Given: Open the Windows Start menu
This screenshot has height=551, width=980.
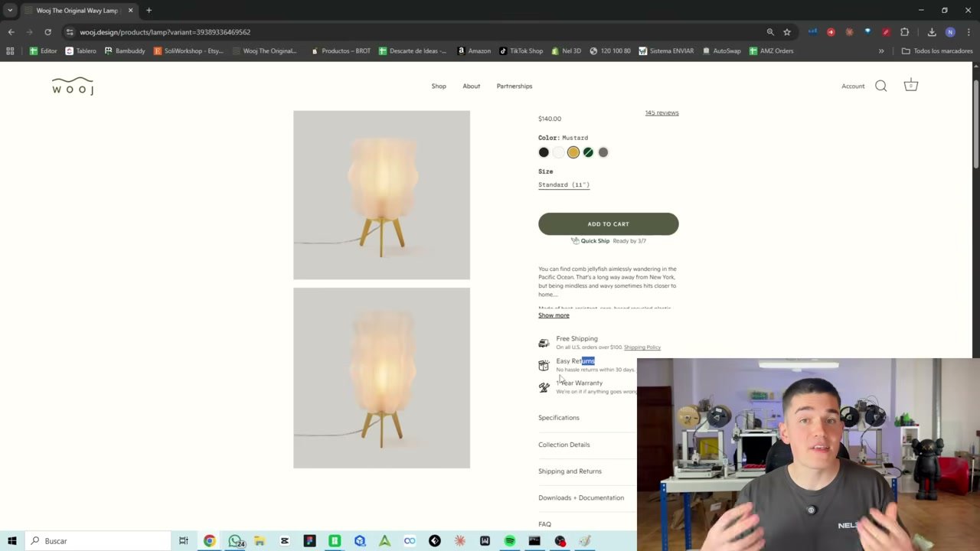Looking at the screenshot, I should 11,541.
